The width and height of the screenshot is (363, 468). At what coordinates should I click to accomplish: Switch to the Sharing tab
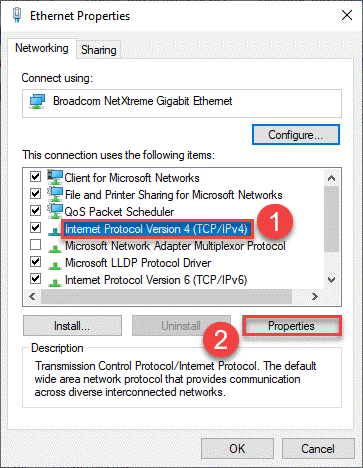99,50
